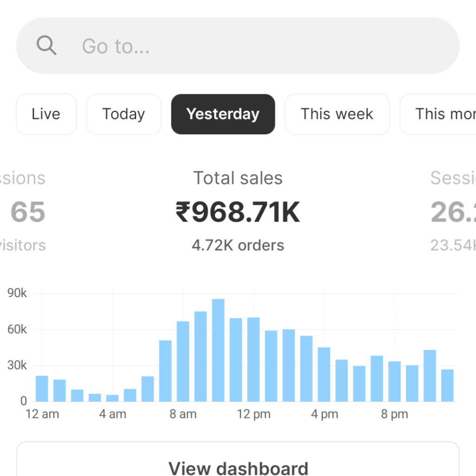Image resolution: width=476 pixels, height=476 pixels.
Task: Click the 4 pm axis label
Action: (324, 414)
